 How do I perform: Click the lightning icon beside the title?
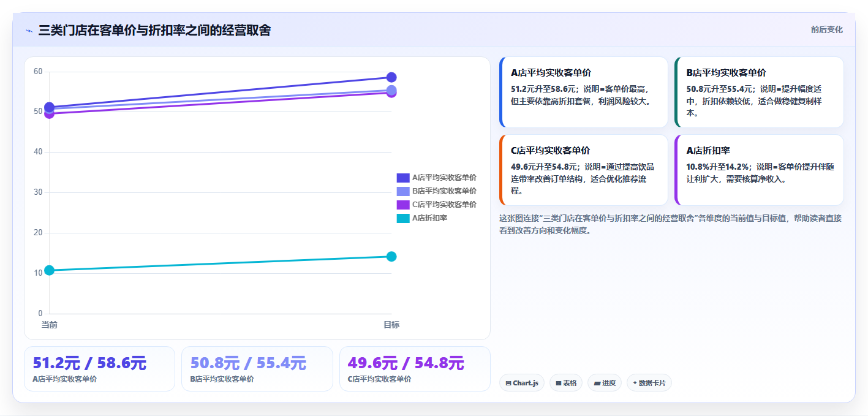point(29,30)
